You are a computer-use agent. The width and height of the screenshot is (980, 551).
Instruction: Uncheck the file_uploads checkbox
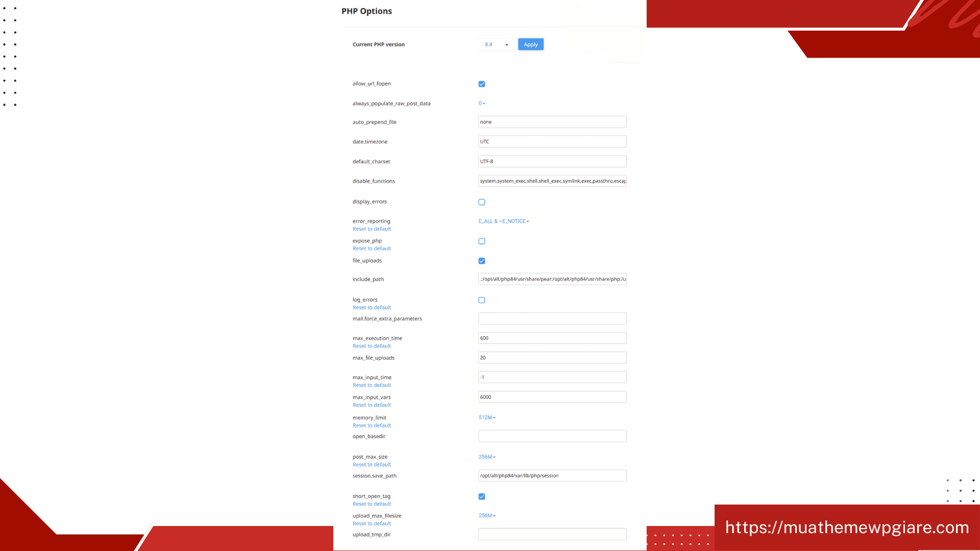481,261
